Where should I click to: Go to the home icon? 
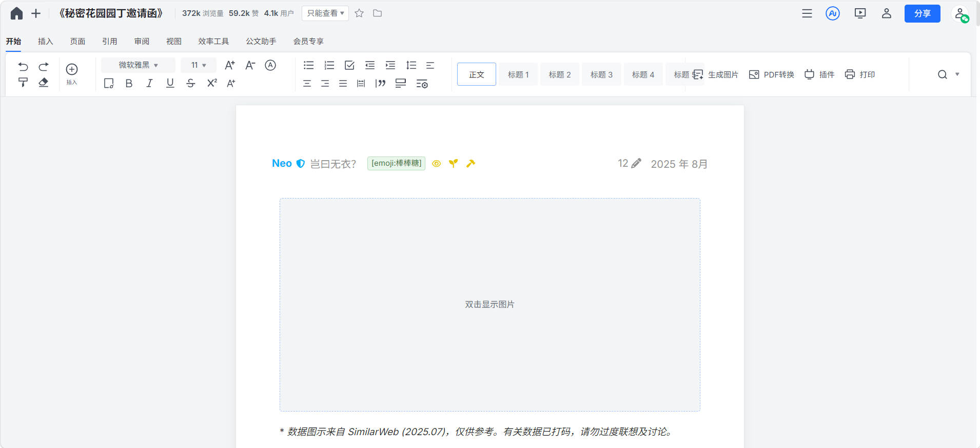pos(16,13)
